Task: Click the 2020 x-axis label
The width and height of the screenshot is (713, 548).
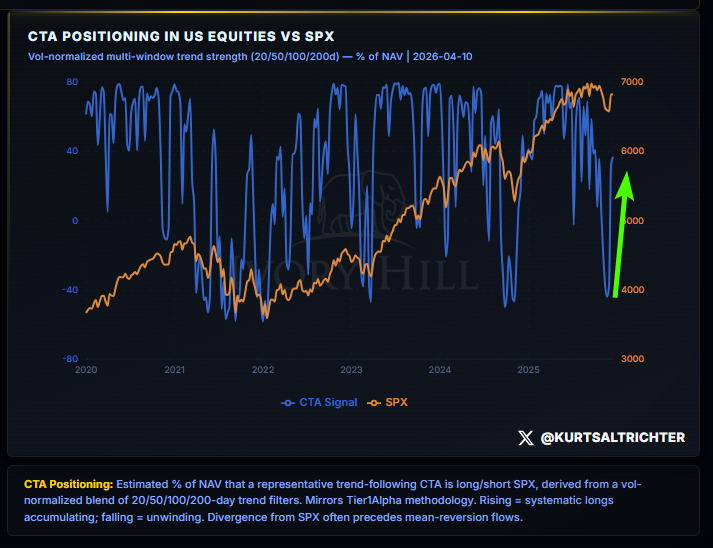Action: tap(86, 370)
